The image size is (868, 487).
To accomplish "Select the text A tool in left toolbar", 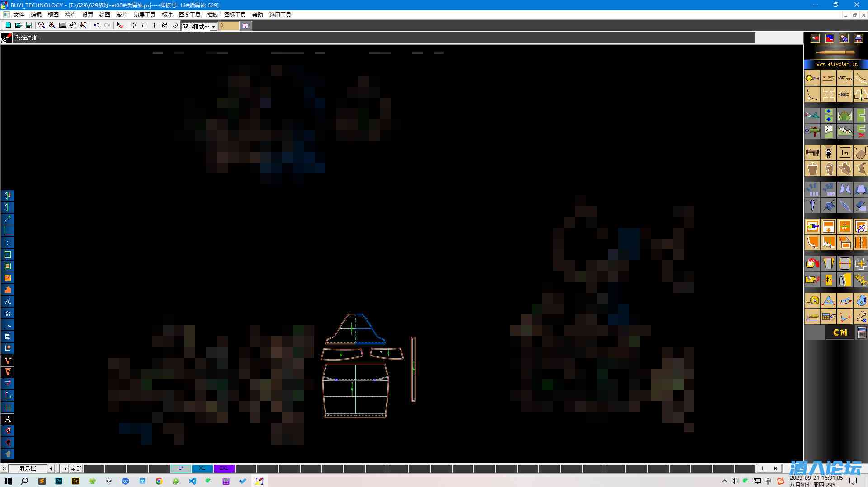I will click(x=8, y=419).
